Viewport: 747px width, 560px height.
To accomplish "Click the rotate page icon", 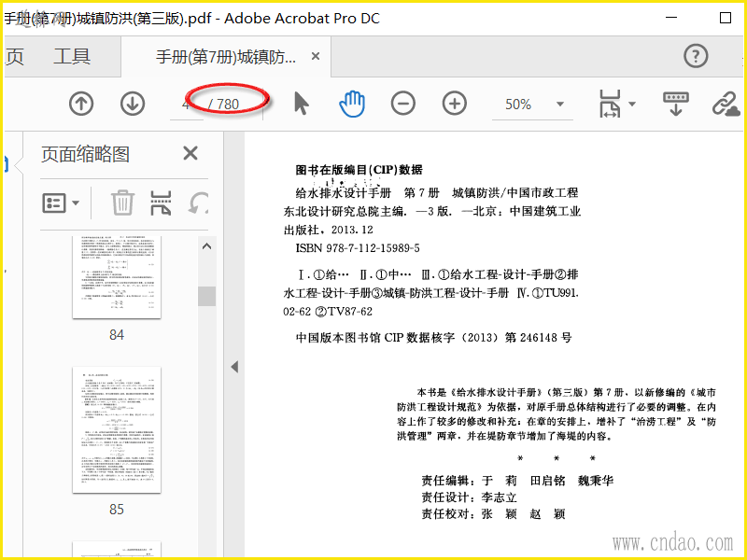I will click(198, 203).
